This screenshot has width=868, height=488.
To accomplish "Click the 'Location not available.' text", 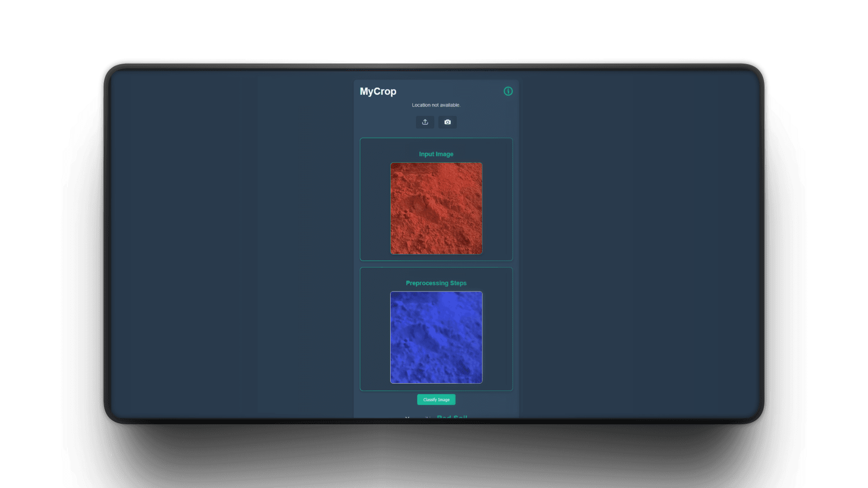I will [436, 105].
